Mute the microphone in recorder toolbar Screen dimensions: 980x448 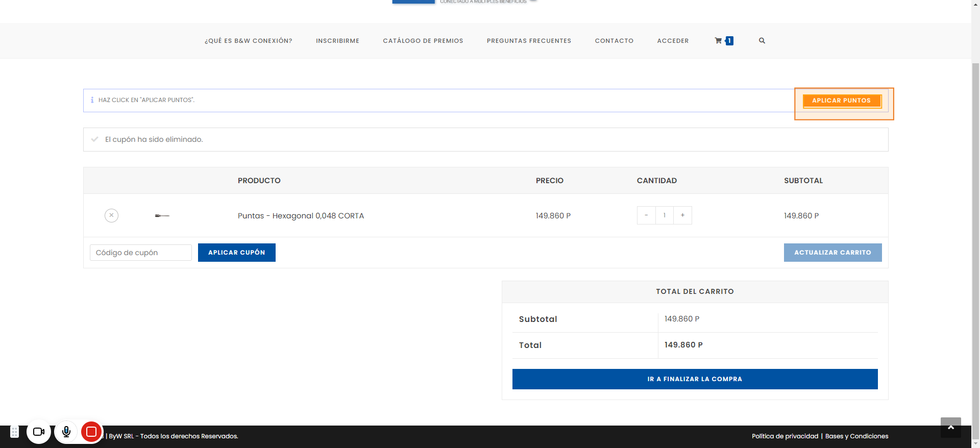(66, 432)
